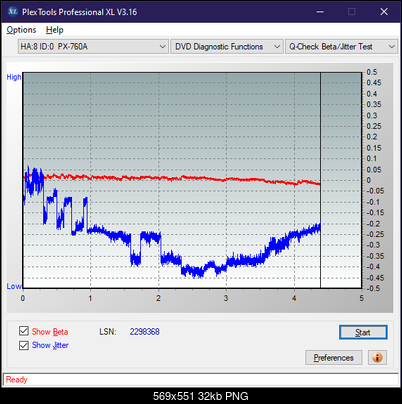Click the 5 label on horizontal axis
The width and height of the screenshot is (402, 404).
coord(362,298)
